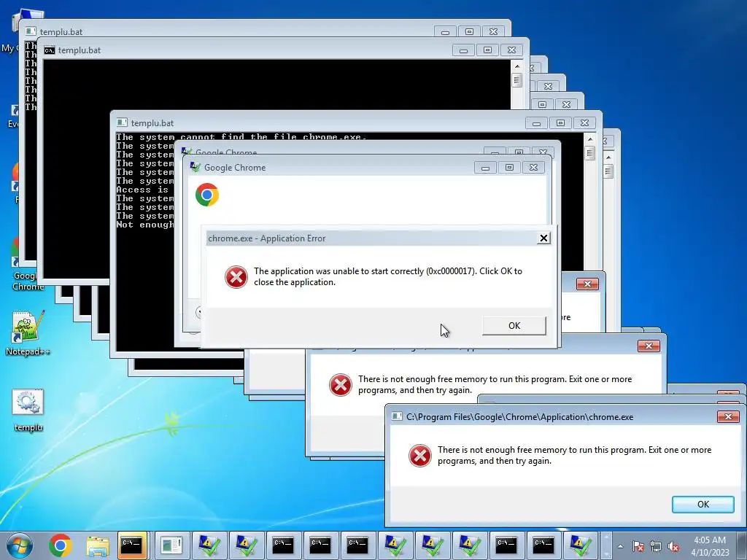Image resolution: width=747 pixels, height=560 pixels.
Task: Close the templu.bat window with C:\ title icon
Action: (x=511, y=50)
